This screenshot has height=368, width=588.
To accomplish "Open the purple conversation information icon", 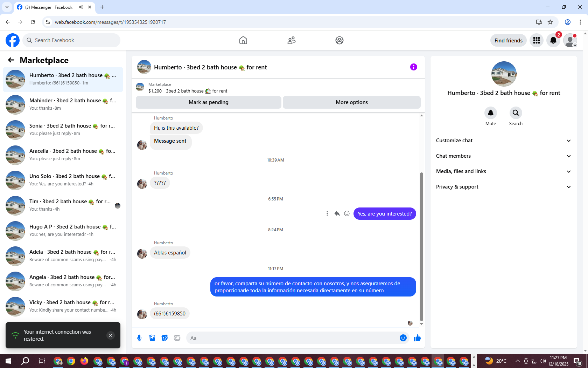I will [414, 67].
